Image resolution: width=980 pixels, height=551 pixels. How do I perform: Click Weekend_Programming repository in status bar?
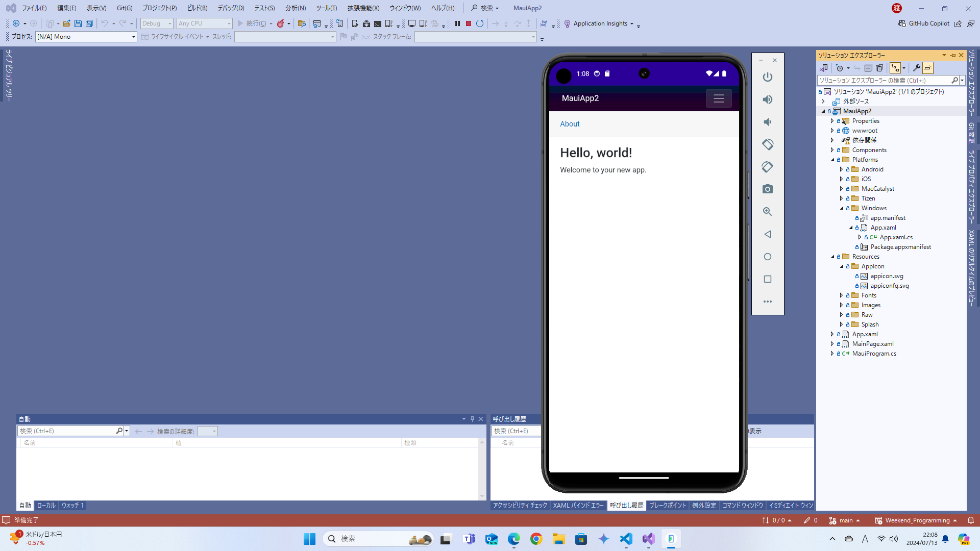[916, 520]
